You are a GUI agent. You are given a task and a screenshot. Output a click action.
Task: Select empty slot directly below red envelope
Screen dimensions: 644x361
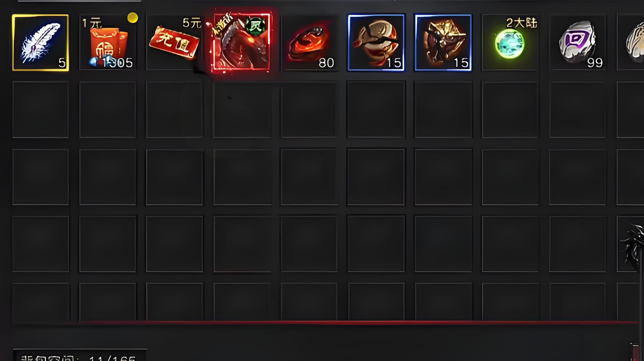pos(108,110)
